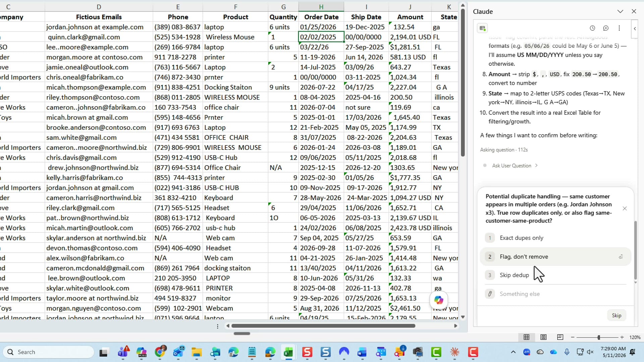This screenshot has height=362, width=644.
Task: Click the vertical scroll-up arrow
Action: 463,5
